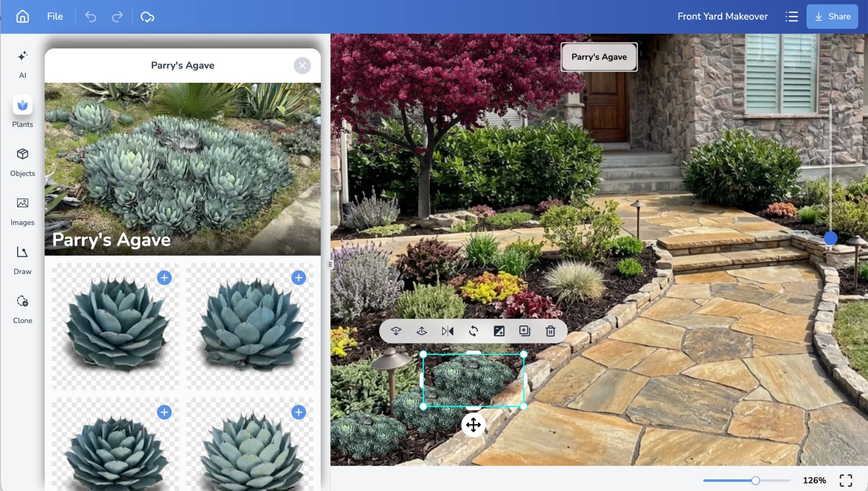Select the top-left agave thumbnail

click(116, 327)
